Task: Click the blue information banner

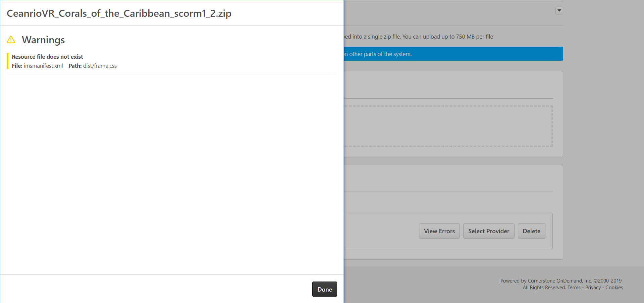Action: point(453,54)
